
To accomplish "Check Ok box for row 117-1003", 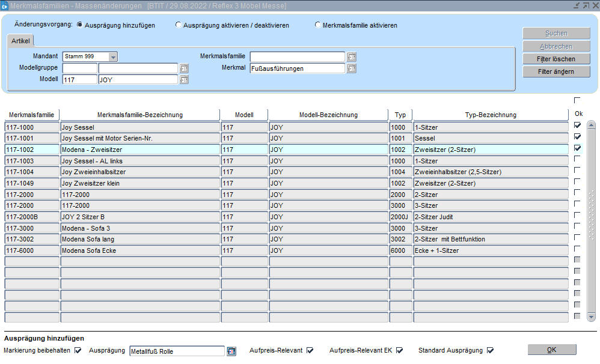I will (577, 159).
